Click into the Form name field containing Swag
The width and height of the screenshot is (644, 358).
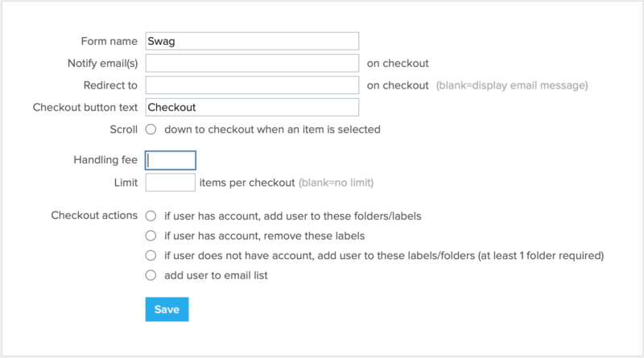pos(251,41)
